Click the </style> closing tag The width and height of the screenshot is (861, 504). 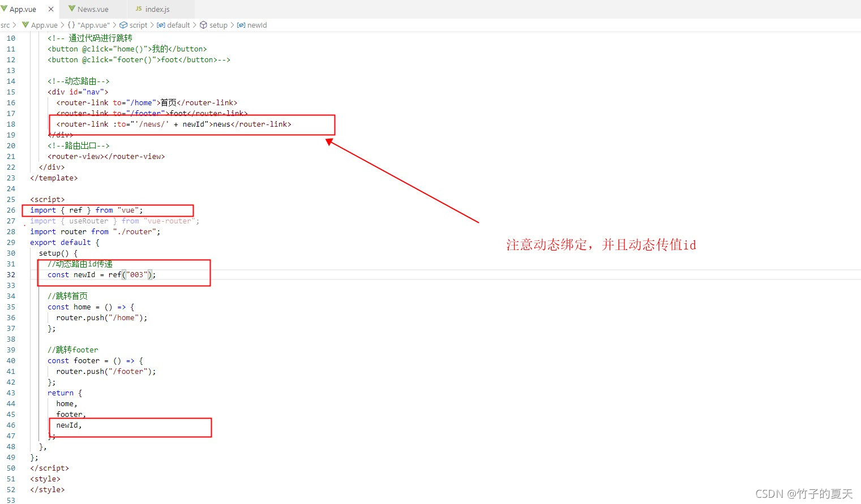click(x=48, y=489)
